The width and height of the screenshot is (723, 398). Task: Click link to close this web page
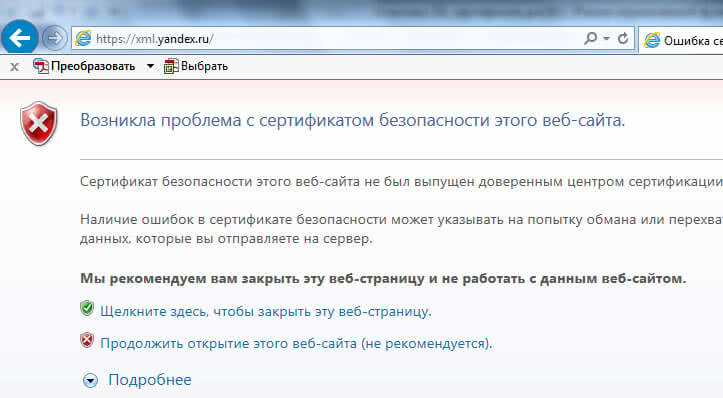click(x=266, y=311)
